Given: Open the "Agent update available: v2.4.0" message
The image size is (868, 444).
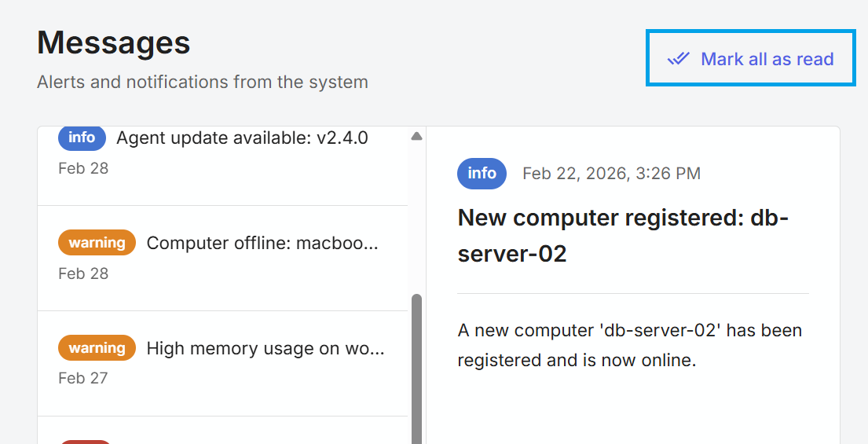Looking at the screenshot, I should click(x=242, y=138).
